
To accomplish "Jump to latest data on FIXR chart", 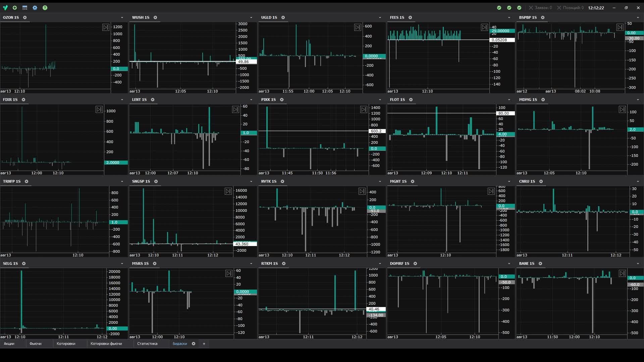I will tap(99, 110).
